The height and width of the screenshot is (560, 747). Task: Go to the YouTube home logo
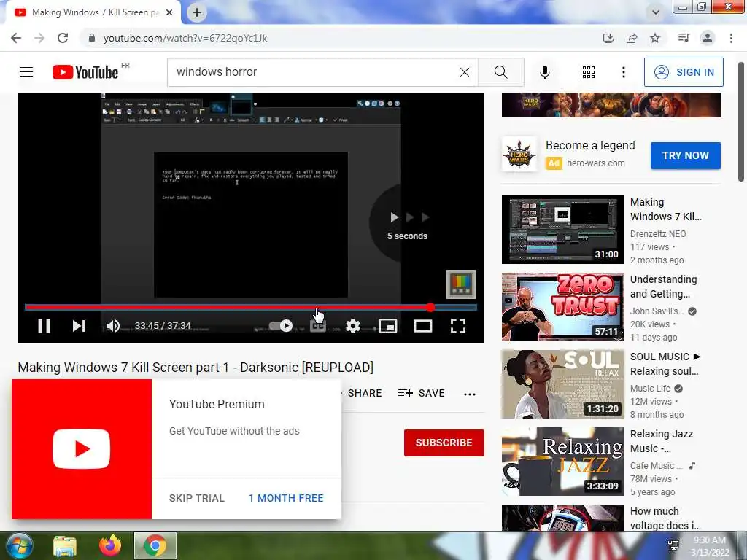point(85,72)
